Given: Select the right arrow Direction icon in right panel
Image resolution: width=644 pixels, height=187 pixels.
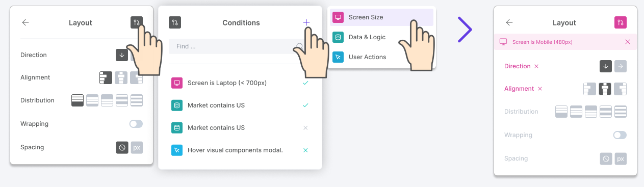Looking at the screenshot, I should (621, 66).
